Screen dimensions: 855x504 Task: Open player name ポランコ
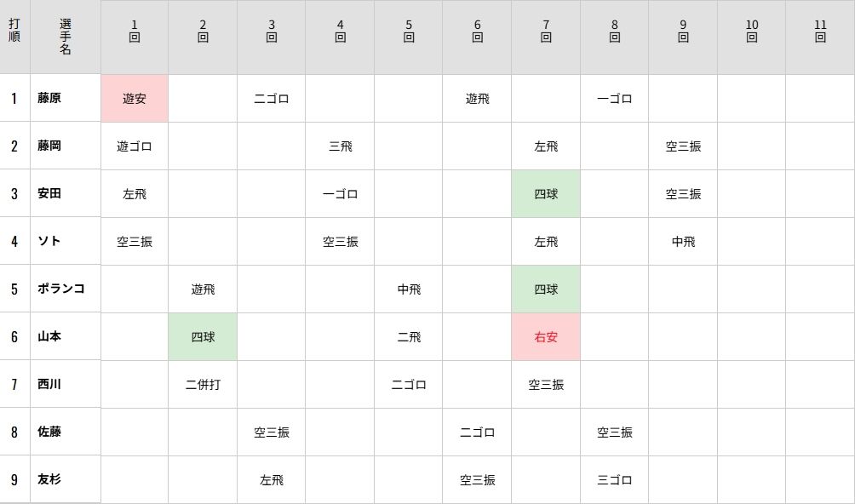60,289
